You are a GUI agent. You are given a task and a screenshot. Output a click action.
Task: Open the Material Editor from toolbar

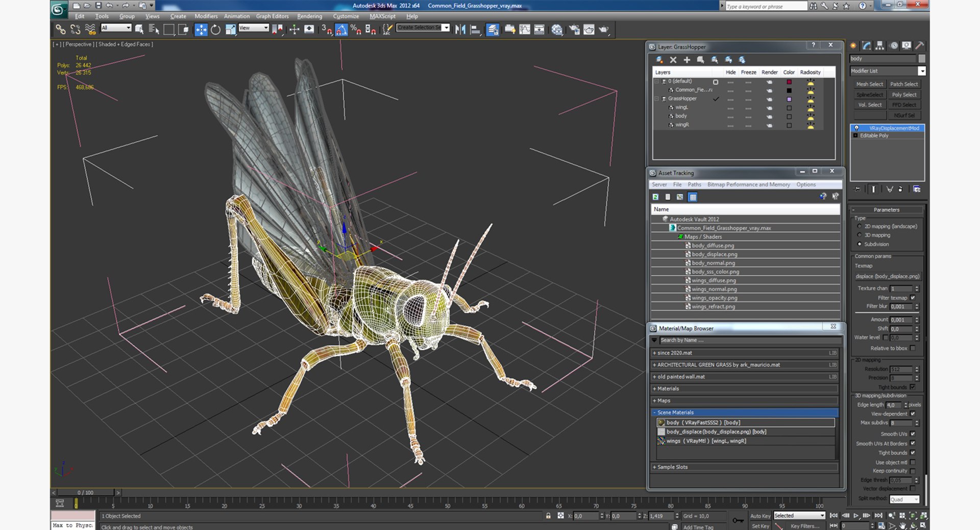[x=557, y=30]
